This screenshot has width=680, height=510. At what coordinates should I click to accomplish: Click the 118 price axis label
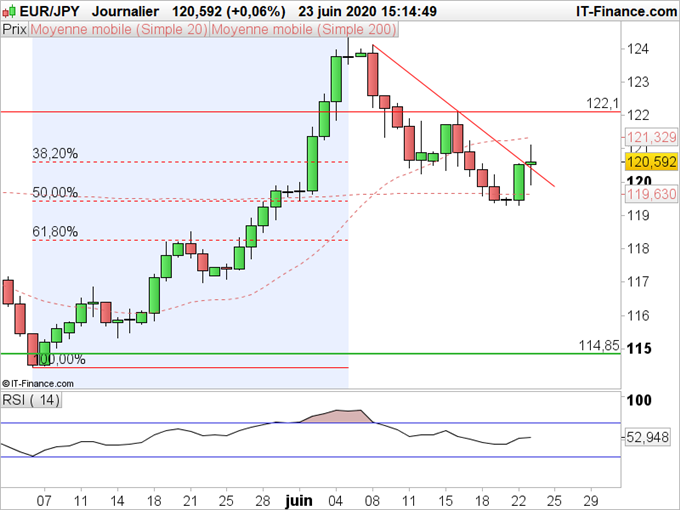[x=638, y=248]
